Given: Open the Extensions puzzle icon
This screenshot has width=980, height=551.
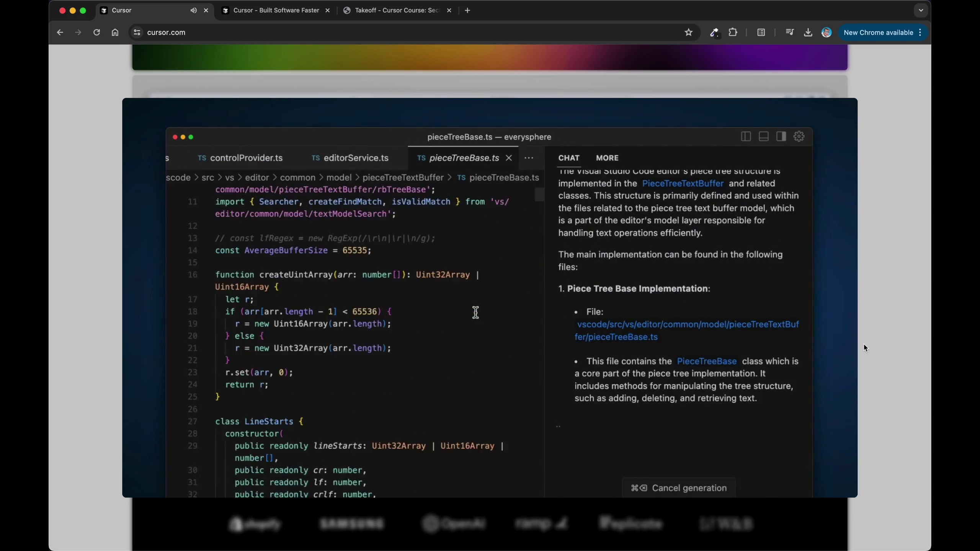Looking at the screenshot, I should [733, 33].
